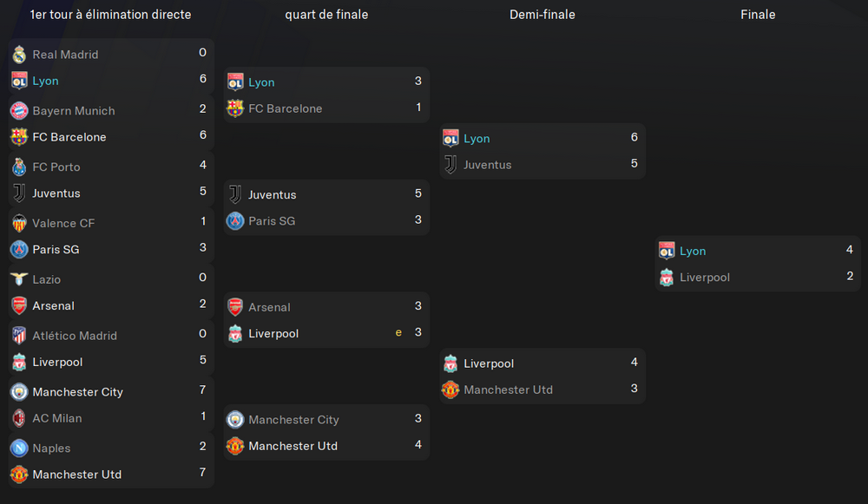Click Paris SG logo in quarter-final
868x504 pixels.
pos(235,220)
